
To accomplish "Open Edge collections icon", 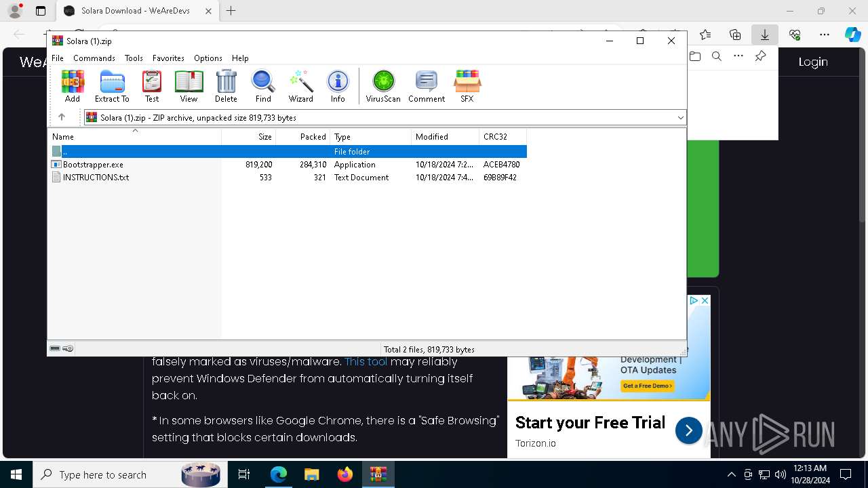I will click(735, 35).
